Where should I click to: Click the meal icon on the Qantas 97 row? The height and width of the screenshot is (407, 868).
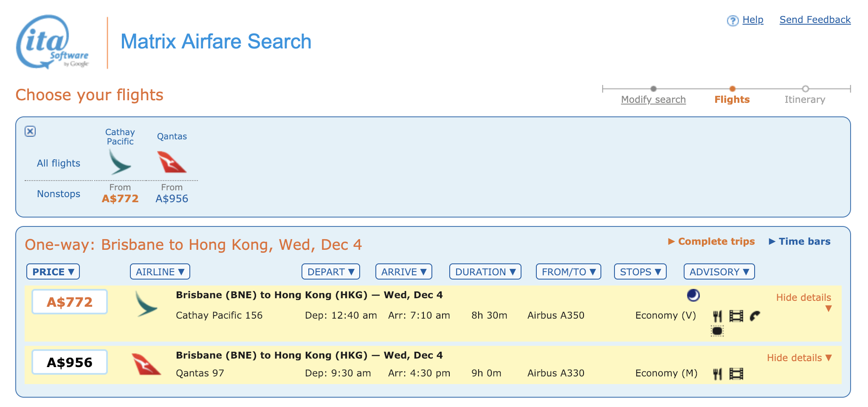(717, 374)
